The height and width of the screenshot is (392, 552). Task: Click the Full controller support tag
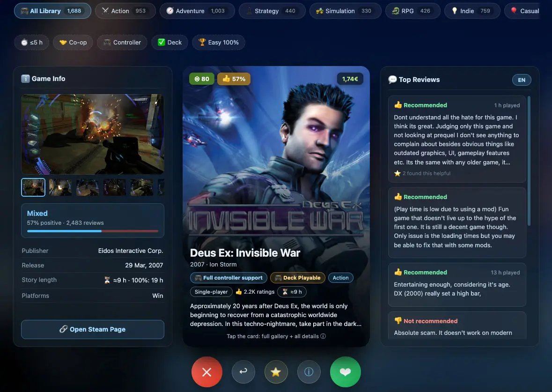(x=229, y=278)
